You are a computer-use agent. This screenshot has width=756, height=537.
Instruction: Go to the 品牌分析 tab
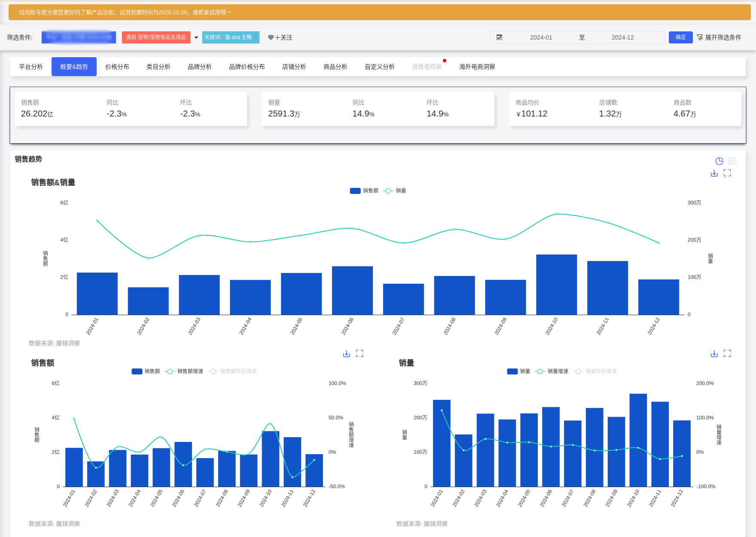pos(200,67)
